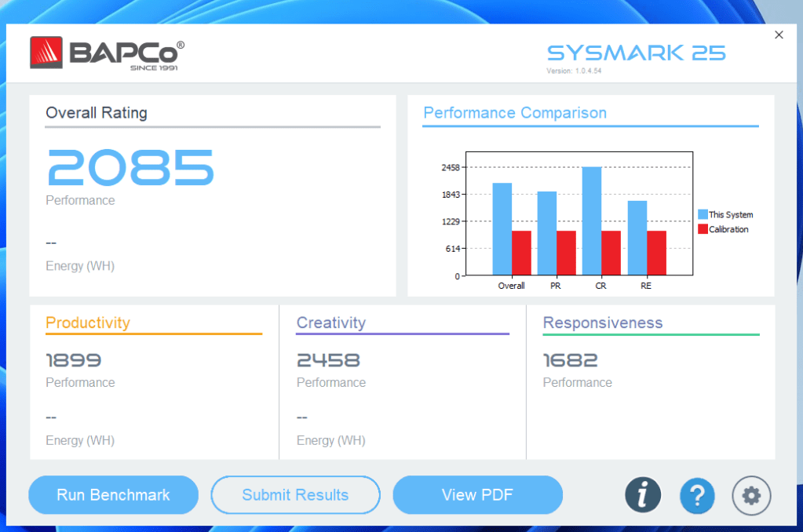Click the Creativity heading

(330, 322)
